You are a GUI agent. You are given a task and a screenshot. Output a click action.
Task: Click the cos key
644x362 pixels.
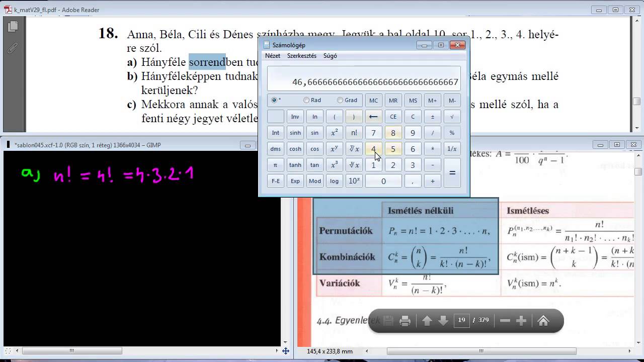coord(314,149)
